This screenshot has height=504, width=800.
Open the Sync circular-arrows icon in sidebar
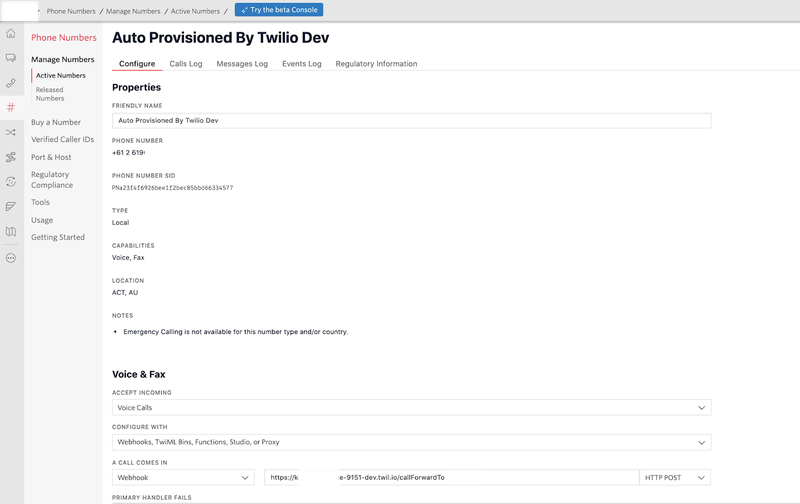(11, 182)
